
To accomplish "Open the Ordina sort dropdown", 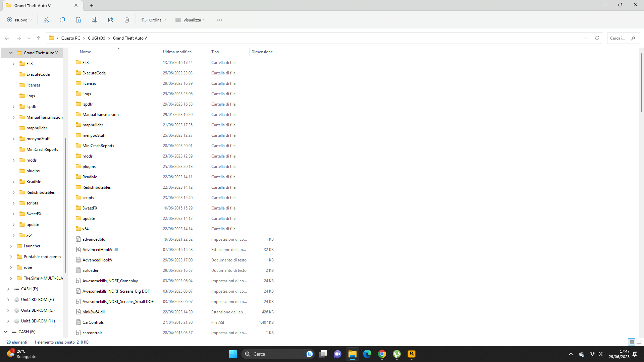I will coord(154,20).
